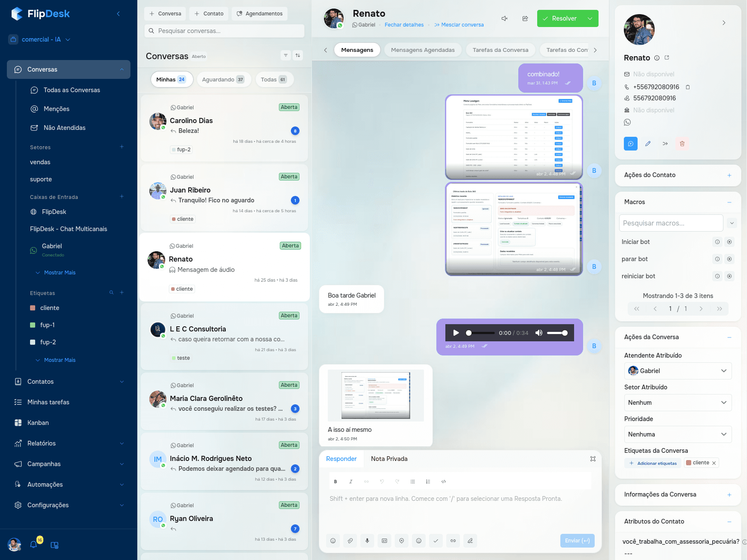Image resolution: width=747 pixels, height=560 pixels.
Task: Open the Atendente Atribuído dropdown
Action: pos(677,371)
